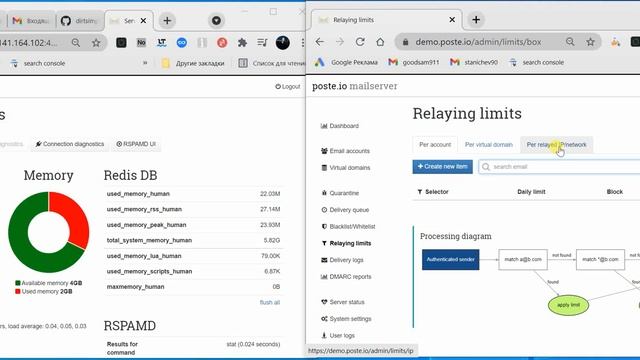This screenshot has width=640, height=360.
Task: Open stanichev90 Gmail bookmark
Action: click(x=474, y=62)
